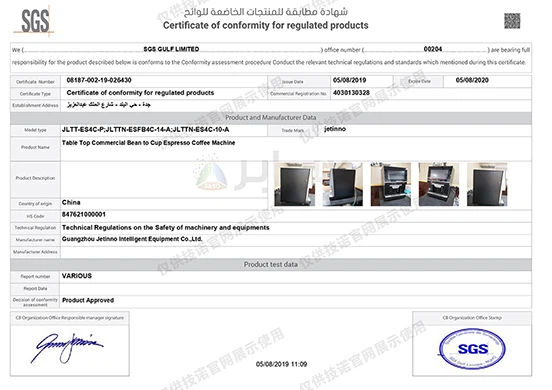Click the 'Report number' label
The image size is (552, 390).
(x=35, y=277)
